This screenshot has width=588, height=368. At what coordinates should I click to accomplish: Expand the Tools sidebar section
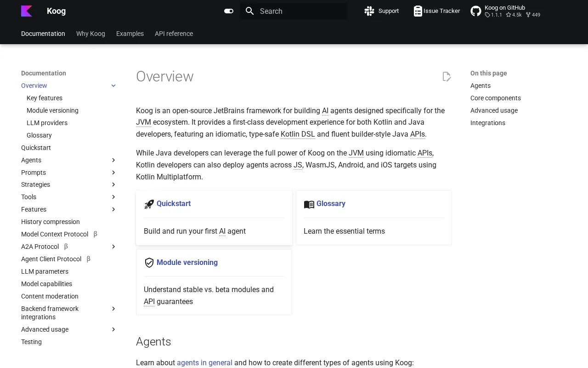(x=113, y=197)
